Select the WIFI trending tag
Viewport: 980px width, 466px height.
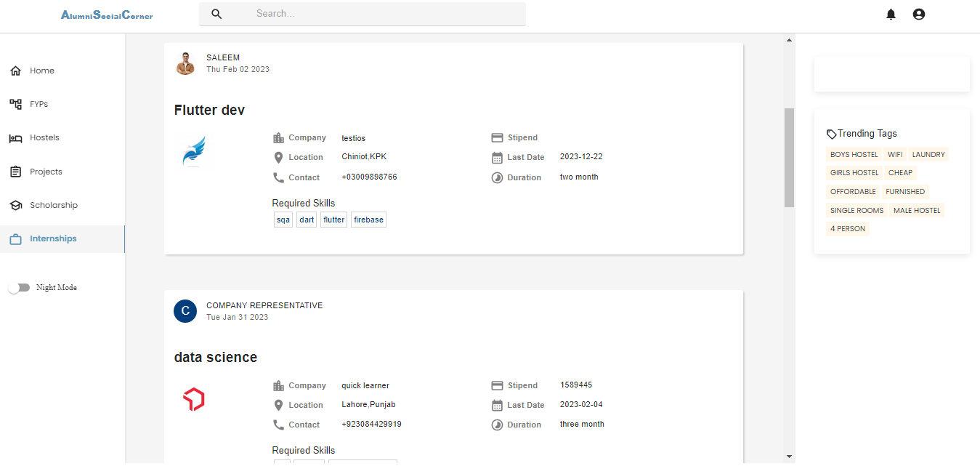point(895,155)
